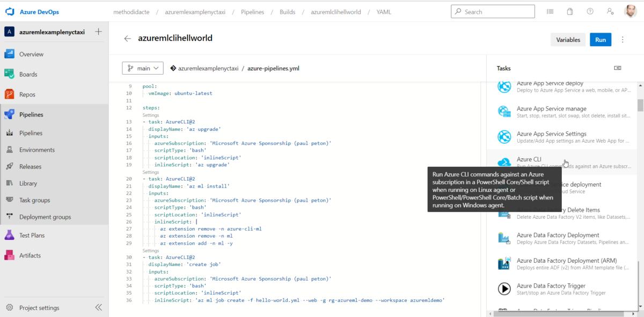Viewport: 644px width, 317px height.
Task: Collapse the left sidebar with the chevron
Action: point(98,307)
